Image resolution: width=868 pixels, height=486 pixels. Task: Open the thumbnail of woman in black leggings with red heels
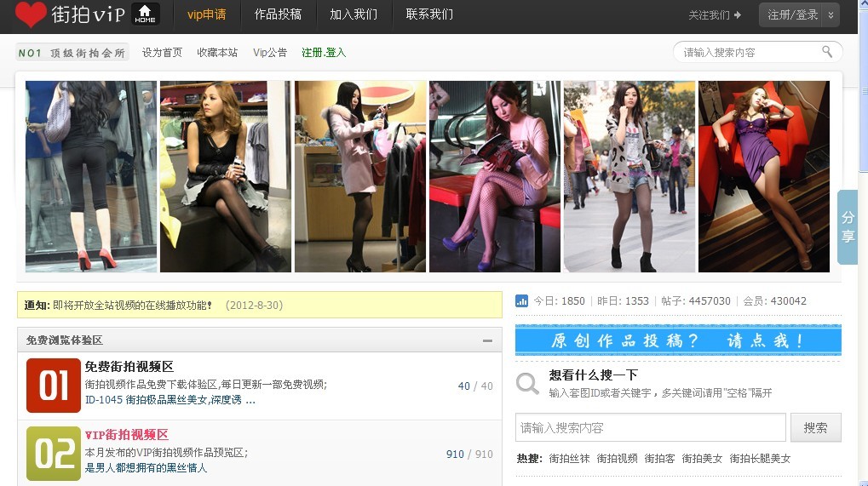(x=91, y=176)
